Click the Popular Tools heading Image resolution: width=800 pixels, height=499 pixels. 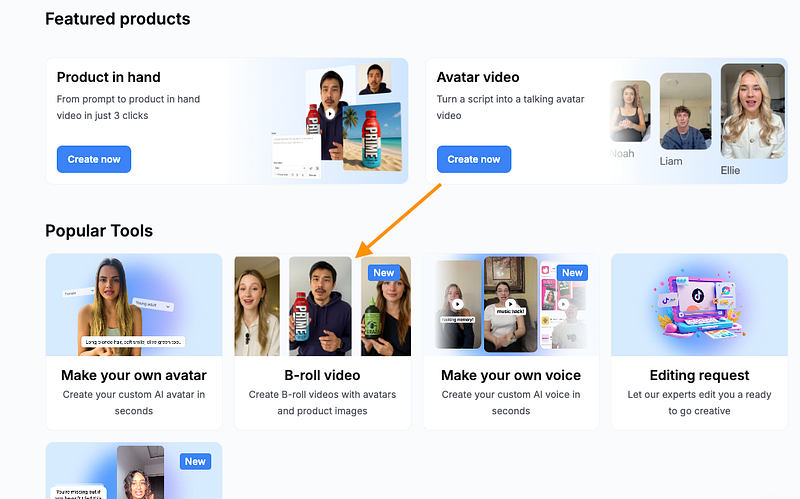point(99,231)
